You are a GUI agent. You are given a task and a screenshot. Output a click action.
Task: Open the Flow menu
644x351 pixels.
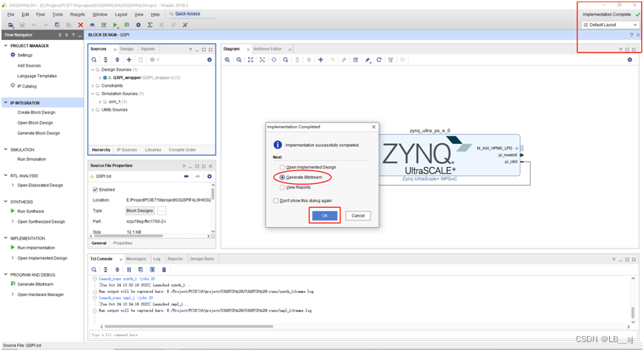(x=40, y=14)
